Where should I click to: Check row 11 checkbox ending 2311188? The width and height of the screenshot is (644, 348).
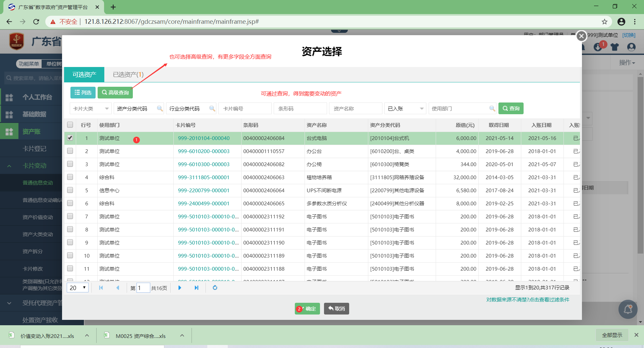(x=70, y=268)
